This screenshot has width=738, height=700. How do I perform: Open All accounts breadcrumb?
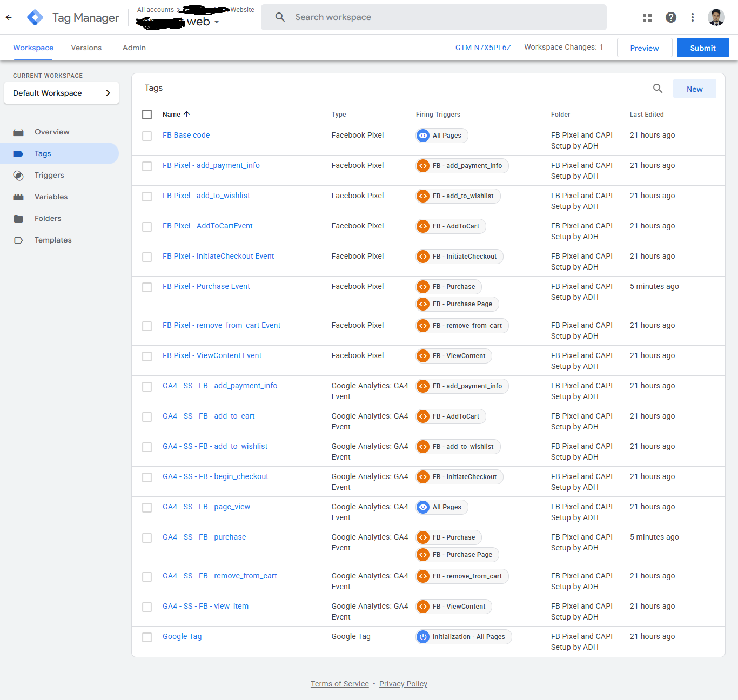coord(156,10)
